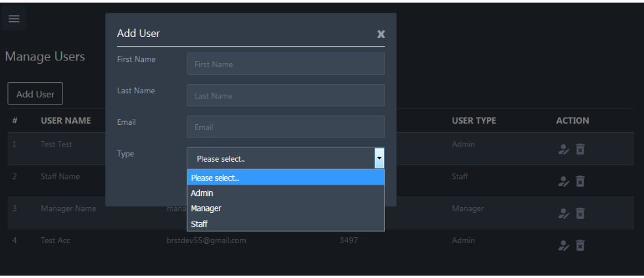Close the Add User dialog
Viewport: 644px width, 278px height.
coord(380,34)
